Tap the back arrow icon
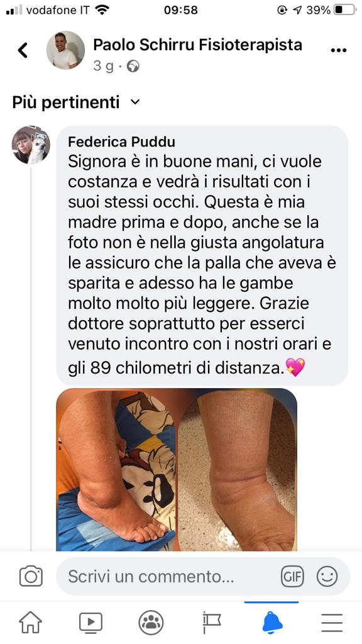Image resolution: width=362 pixels, height=644 pixels. (23, 50)
